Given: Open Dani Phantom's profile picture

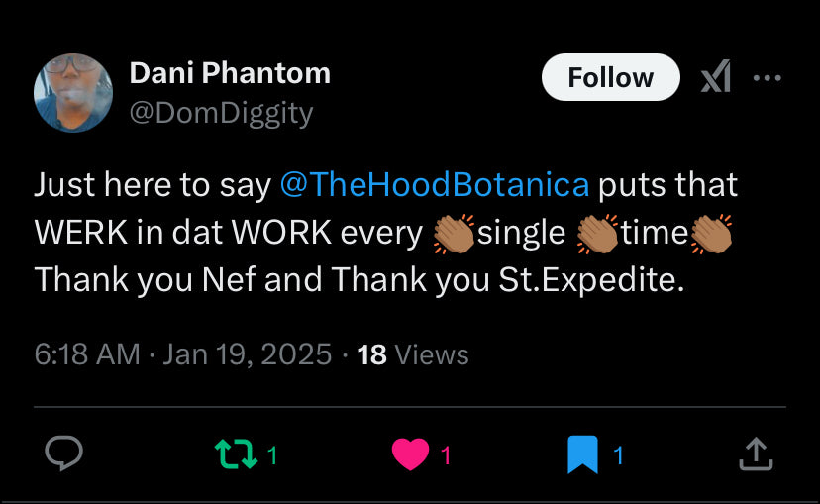Looking at the screenshot, I should [x=73, y=92].
